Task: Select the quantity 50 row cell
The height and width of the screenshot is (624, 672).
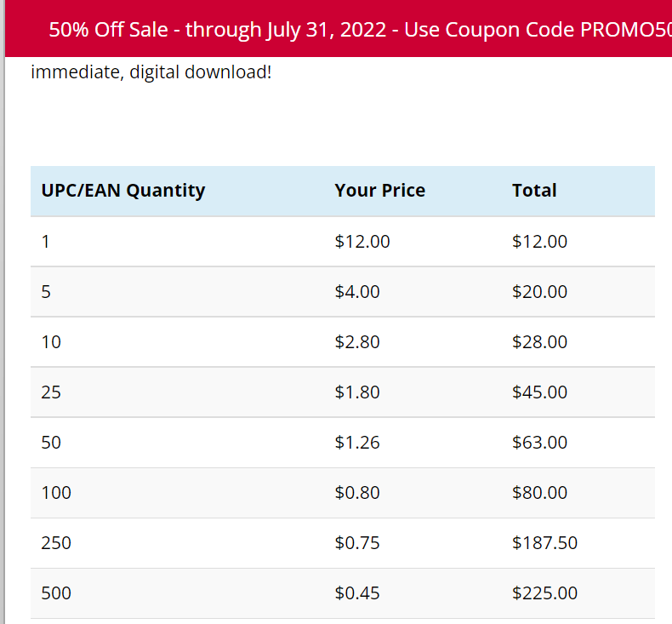Action: pyautogui.click(x=51, y=443)
